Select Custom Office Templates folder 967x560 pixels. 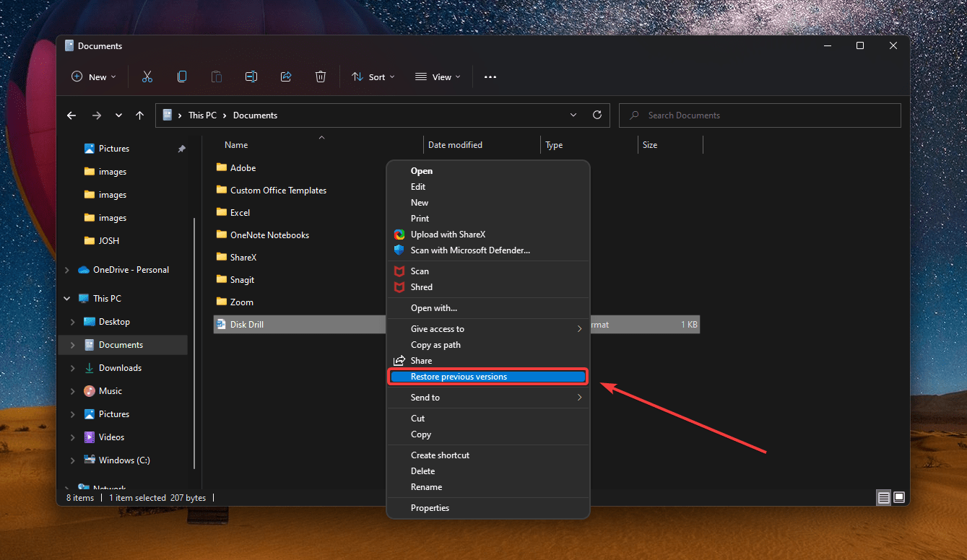click(x=278, y=191)
